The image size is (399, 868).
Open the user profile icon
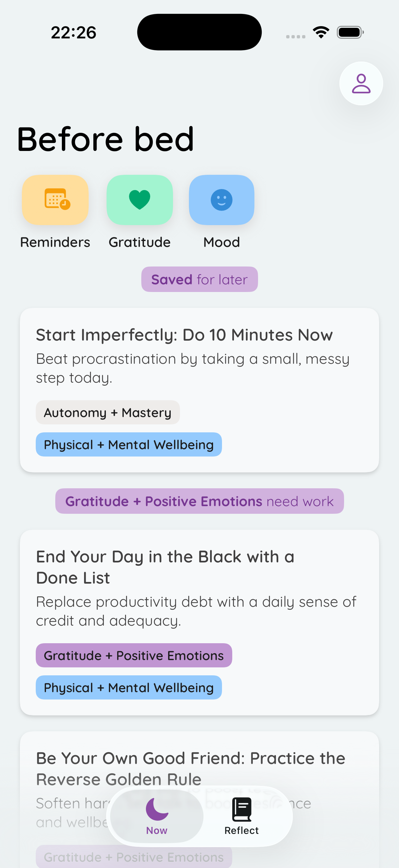pos(361,83)
